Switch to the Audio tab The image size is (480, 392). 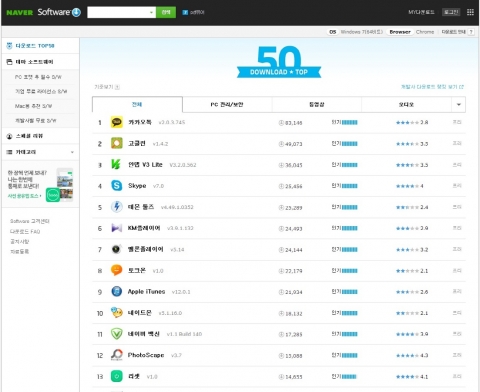click(406, 105)
